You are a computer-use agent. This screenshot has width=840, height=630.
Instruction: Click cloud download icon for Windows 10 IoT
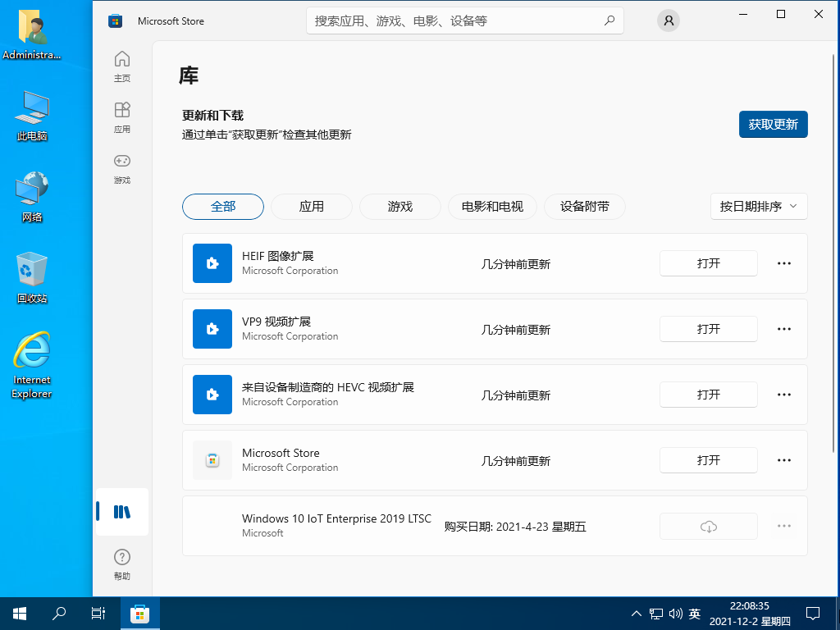(709, 526)
